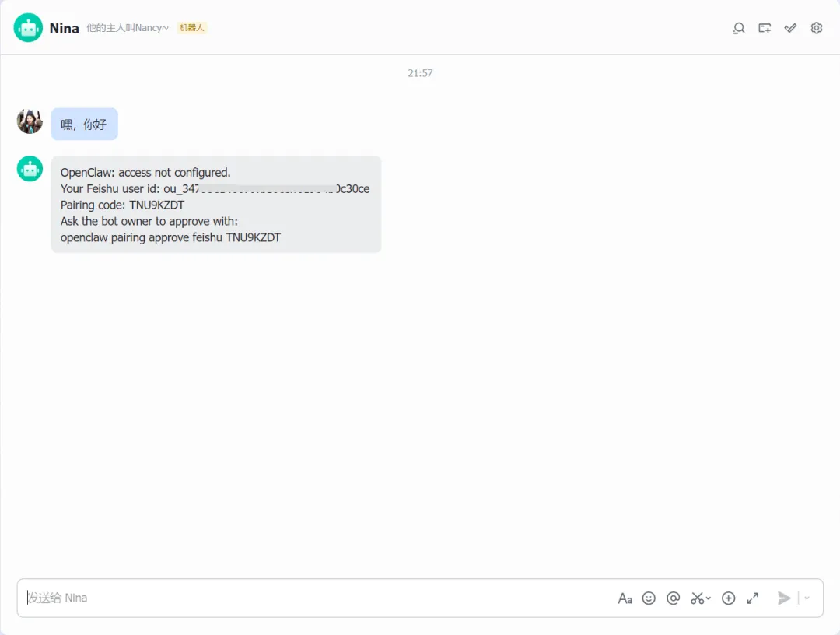Click the @ mention icon
The image size is (840, 635).
(x=674, y=598)
